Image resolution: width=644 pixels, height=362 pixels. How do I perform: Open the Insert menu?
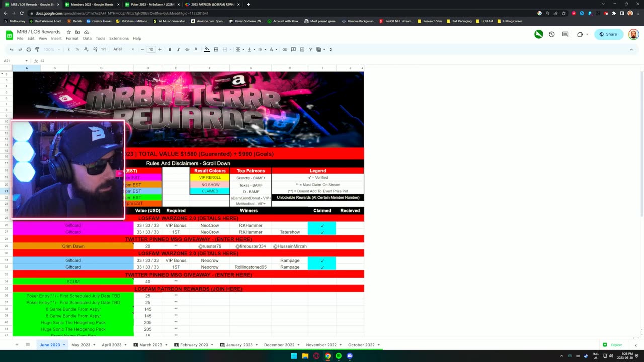coord(56,38)
